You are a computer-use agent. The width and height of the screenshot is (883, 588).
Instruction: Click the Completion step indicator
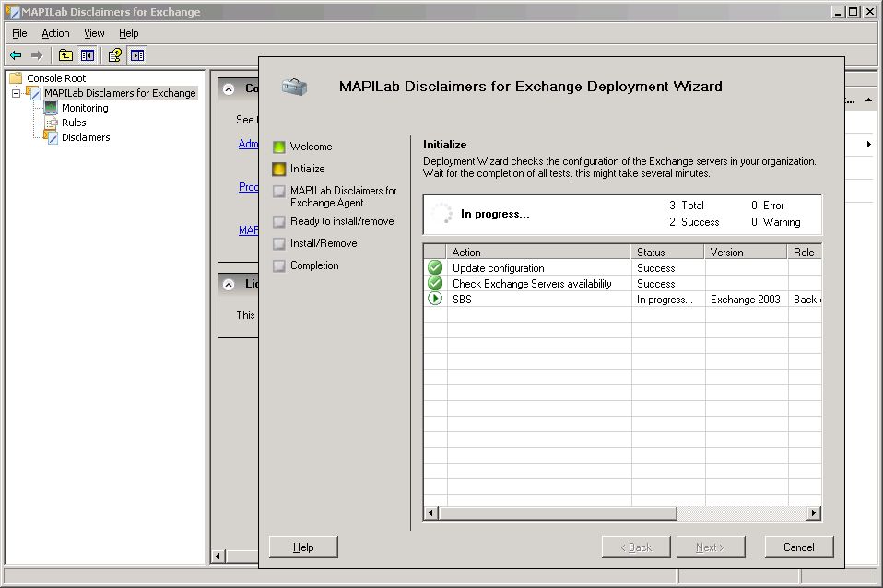point(278,265)
